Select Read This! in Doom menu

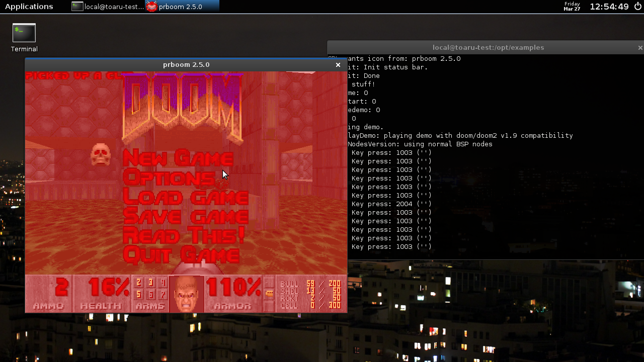pyautogui.click(x=184, y=235)
